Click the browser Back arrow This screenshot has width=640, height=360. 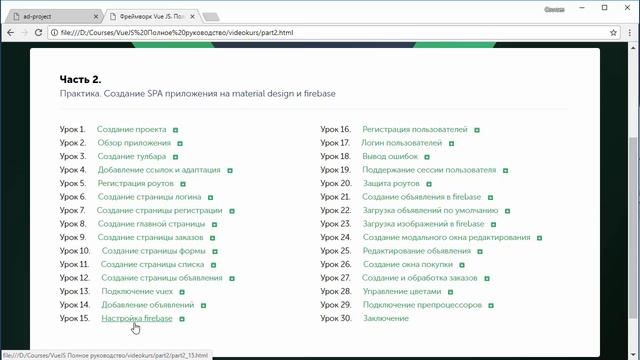11,33
